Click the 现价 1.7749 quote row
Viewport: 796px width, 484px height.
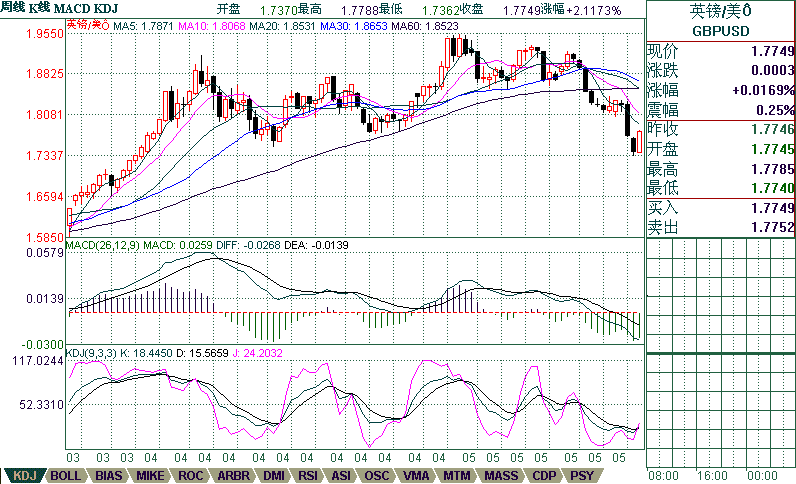click(721, 51)
